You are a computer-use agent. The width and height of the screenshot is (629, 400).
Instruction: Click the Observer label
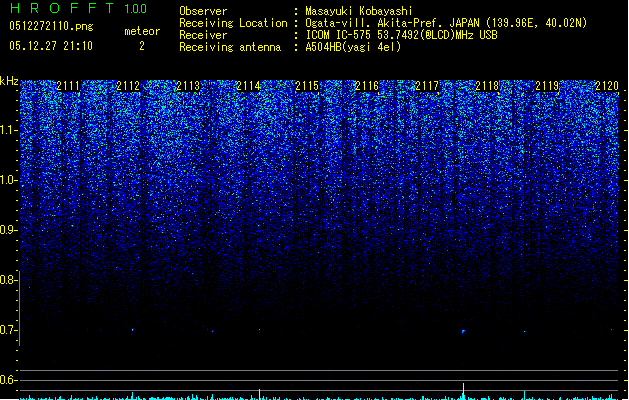coord(203,11)
